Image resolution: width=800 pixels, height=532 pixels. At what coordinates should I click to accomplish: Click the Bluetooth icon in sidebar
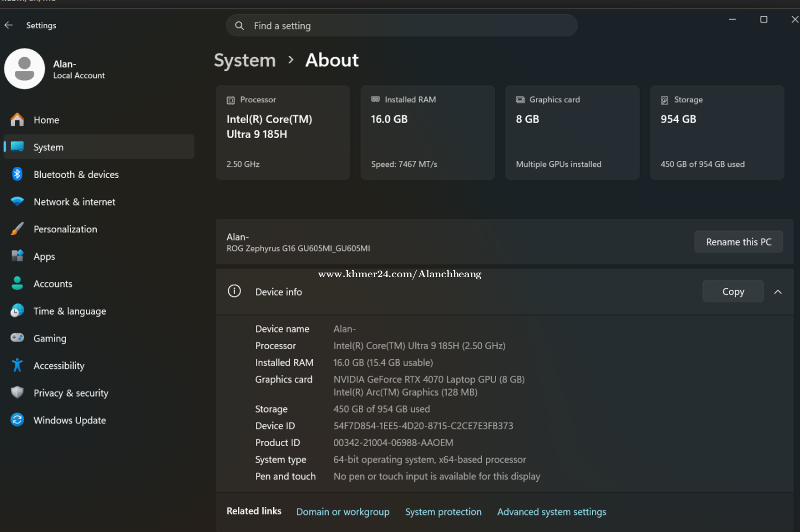pyautogui.click(x=17, y=174)
